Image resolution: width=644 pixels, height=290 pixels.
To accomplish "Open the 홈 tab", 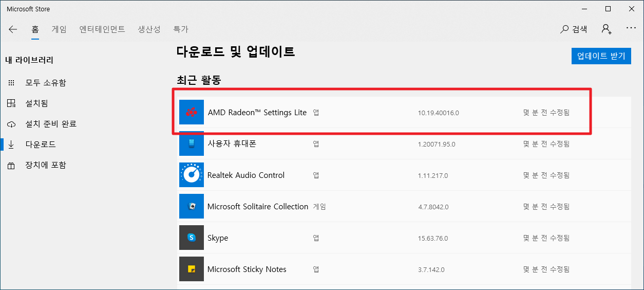I will (x=35, y=29).
